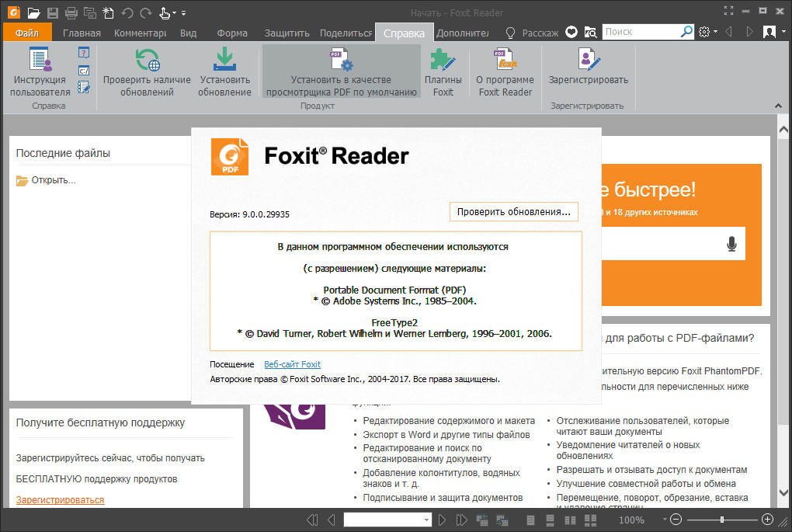This screenshot has height=532, width=792.
Task: Expand the page number dropdown
Action: (427, 520)
